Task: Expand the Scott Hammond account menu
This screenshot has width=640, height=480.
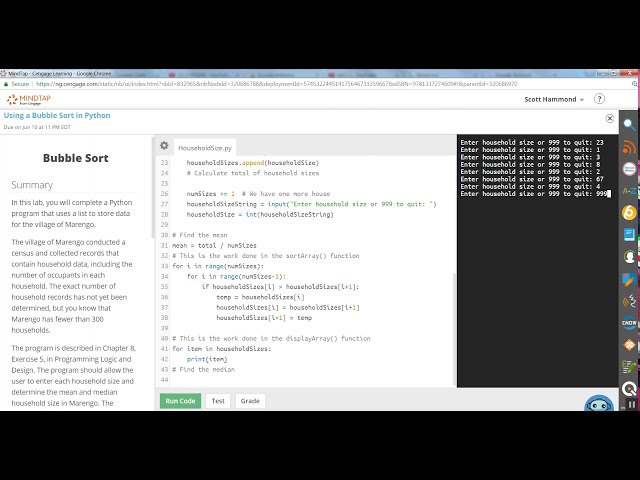Action: 554,99
